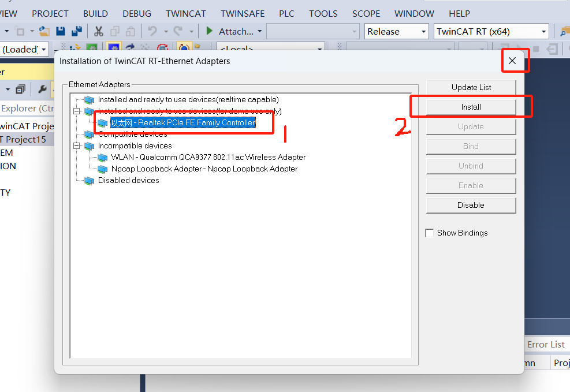Click the Bind button

click(471, 146)
